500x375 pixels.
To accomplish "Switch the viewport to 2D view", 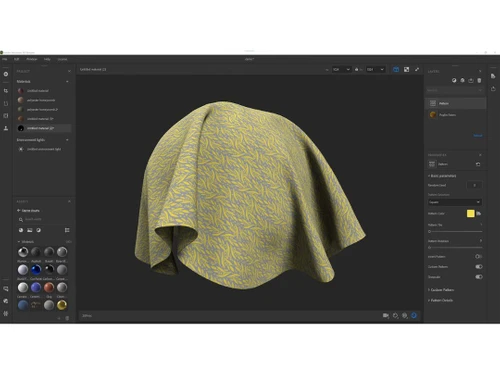I will click(406, 69).
